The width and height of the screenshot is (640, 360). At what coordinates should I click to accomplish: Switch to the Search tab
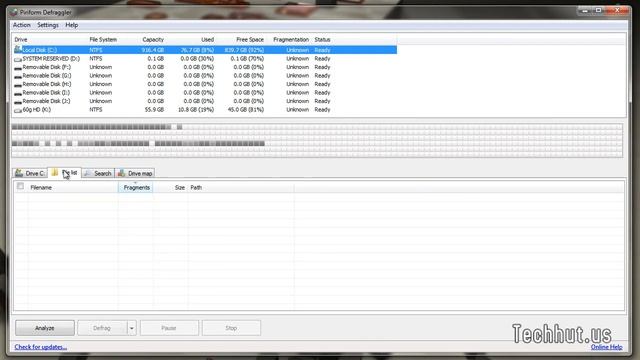(98, 173)
